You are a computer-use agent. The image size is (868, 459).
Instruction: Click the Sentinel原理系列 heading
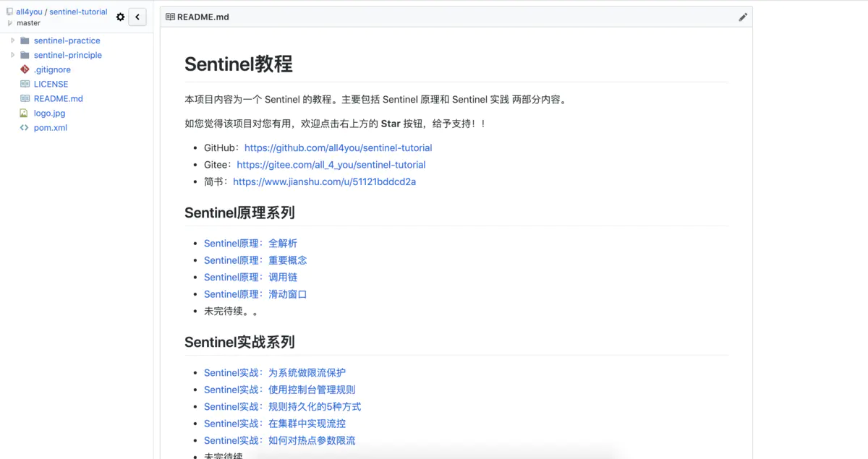[x=239, y=213]
